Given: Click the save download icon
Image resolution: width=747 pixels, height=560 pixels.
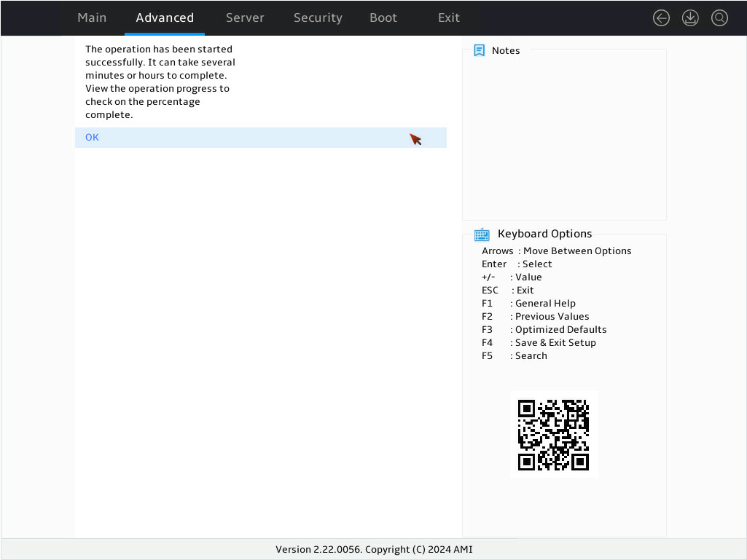Looking at the screenshot, I should pyautogui.click(x=690, y=18).
